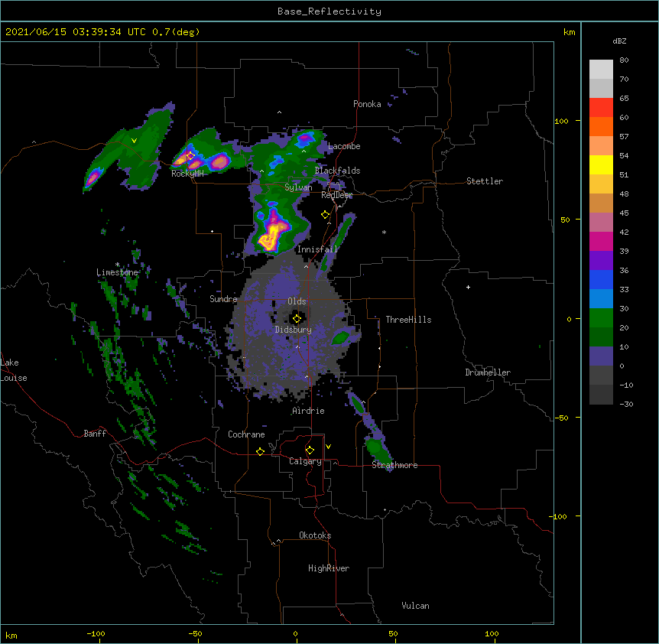This screenshot has height=644, width=659.
Task: Click the HighRiver city label
Action: (329, 568)
